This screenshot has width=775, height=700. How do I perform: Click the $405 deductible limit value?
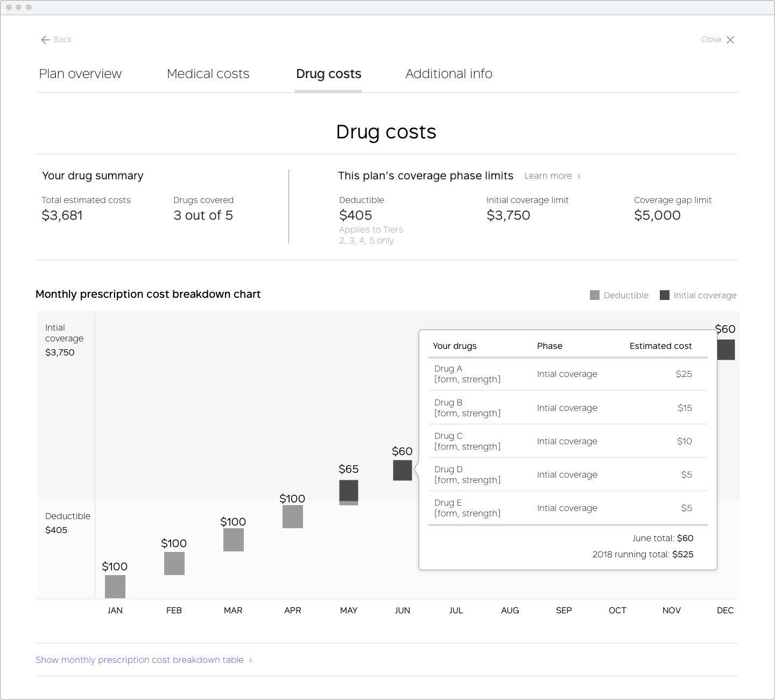[x=356, y=215]
